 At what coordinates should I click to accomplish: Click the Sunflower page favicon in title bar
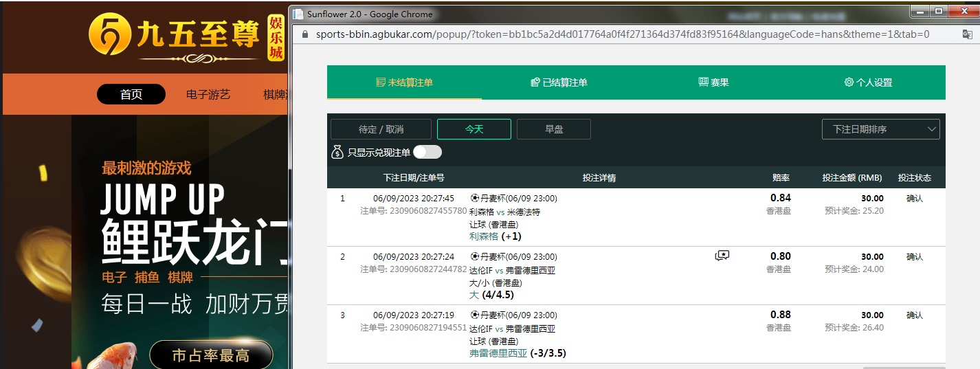pos(298,14)
